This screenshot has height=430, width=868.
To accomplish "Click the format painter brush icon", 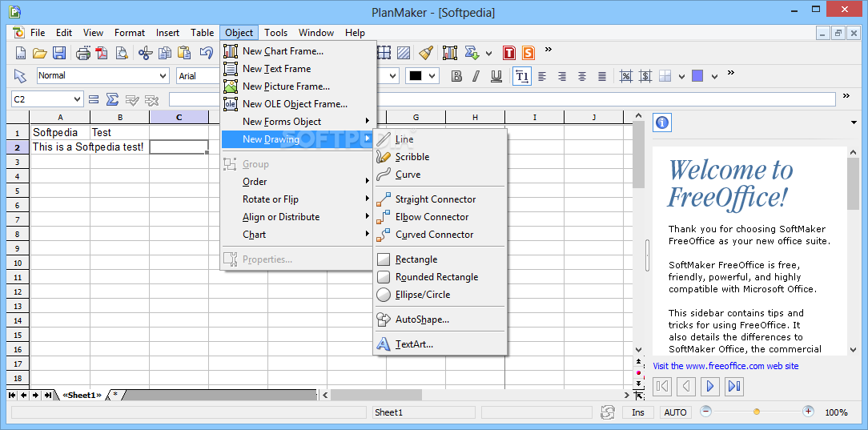I will click(425, 53).
